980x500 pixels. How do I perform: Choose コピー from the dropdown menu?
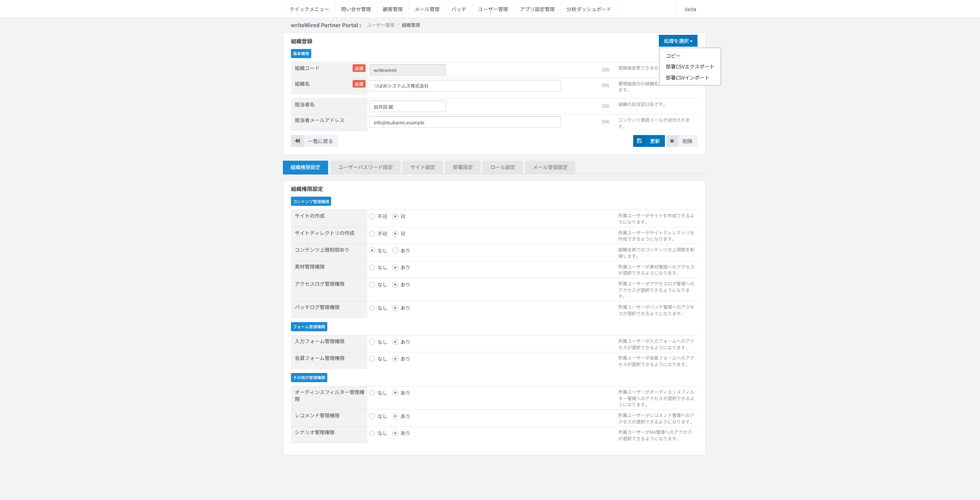(x=673, y=56)
